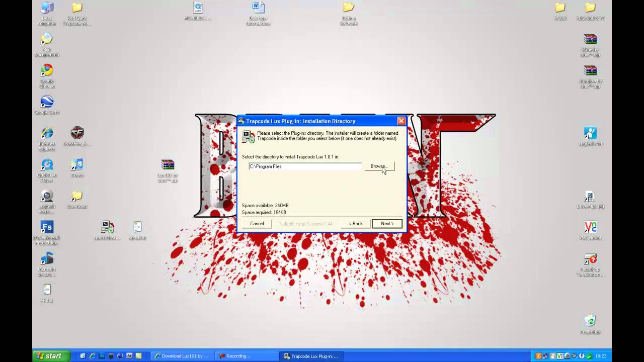Select the Mijn Documenten desktop icon
The height and width of the screenshot is (362, 644).
[47, 45]
